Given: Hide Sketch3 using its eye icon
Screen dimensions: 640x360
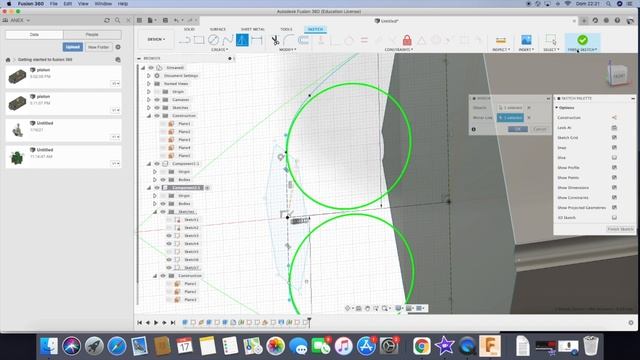Looking at the screenshot, I should tap(169, 236).
